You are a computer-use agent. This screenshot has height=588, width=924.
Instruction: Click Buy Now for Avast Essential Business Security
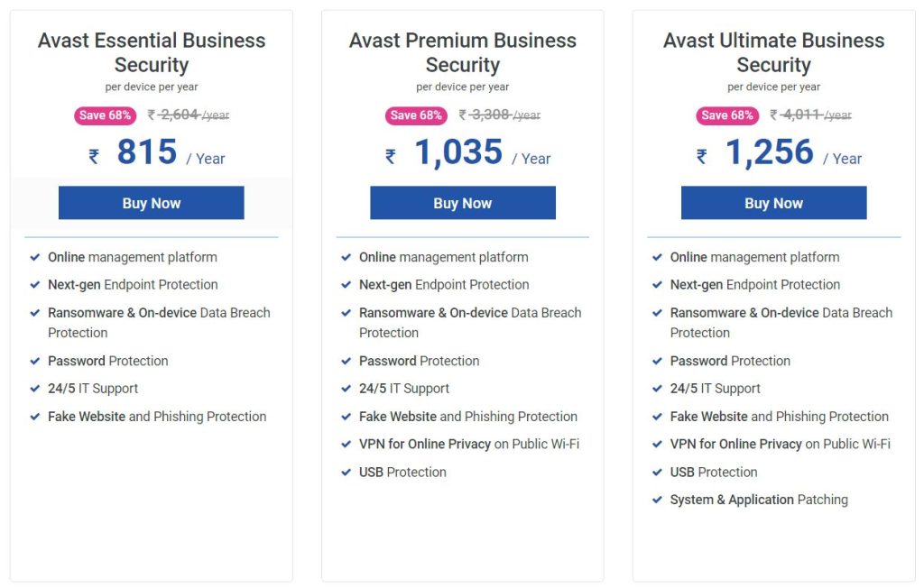point(152,203)
